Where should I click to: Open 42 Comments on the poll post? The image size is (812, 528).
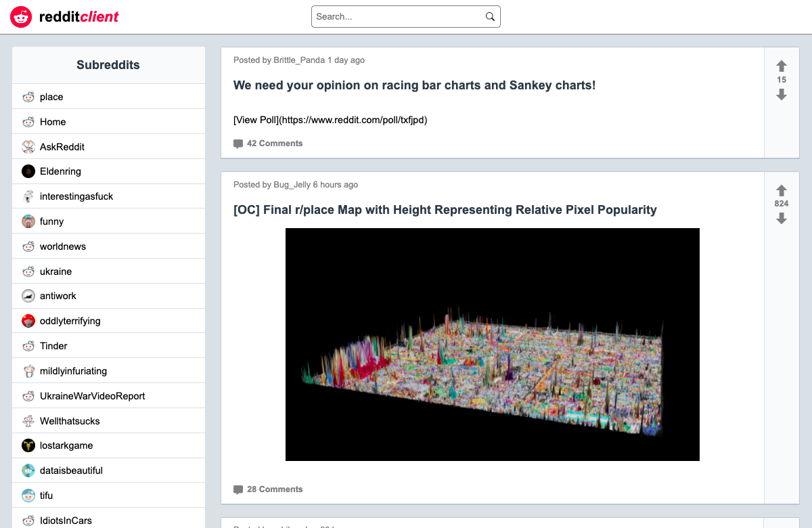coord(274,144)
